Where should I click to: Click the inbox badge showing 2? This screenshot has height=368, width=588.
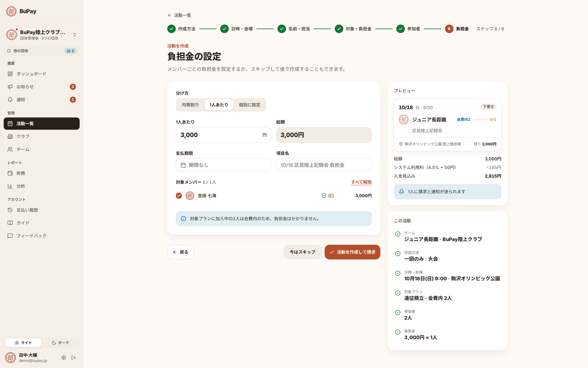pos(70,51)
